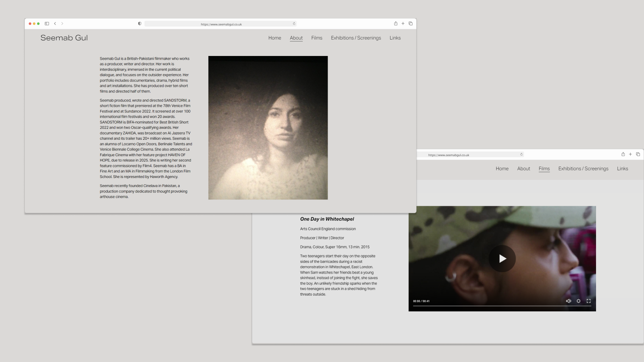
Task: Open Links page in top window nav
Action: pyautogui.click(x=395, y=38)
